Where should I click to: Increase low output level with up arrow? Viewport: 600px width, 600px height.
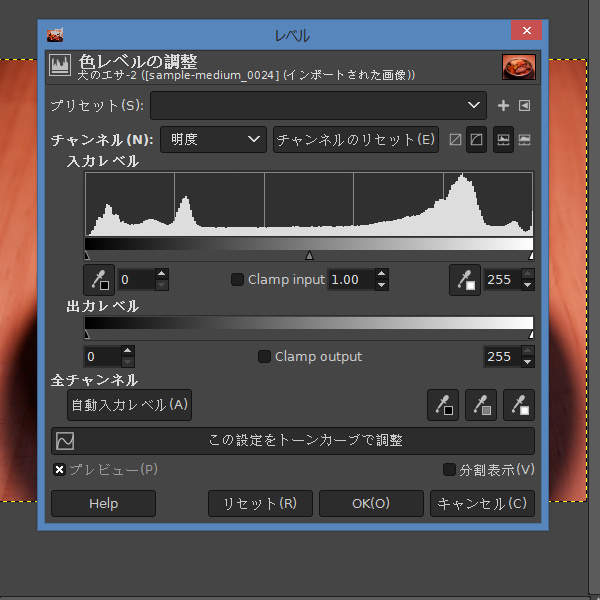127,351
